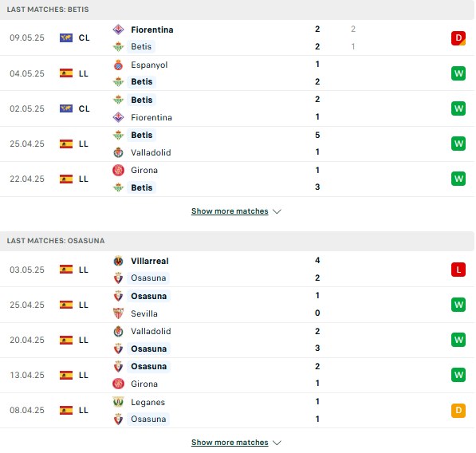Click the Villarreal club crest icon
Viewport: 476px width, 453px height.
pyautogui.click(x=118, y=261)
